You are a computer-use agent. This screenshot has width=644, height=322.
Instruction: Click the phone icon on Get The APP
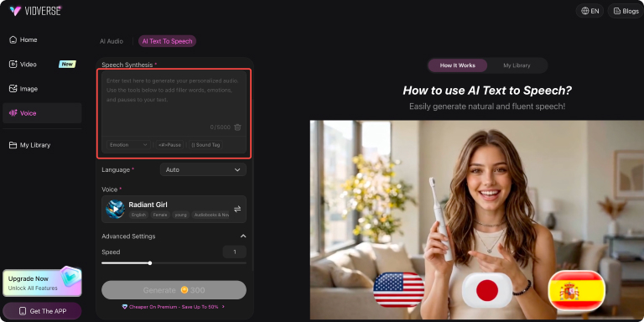[x=23, y=311]
